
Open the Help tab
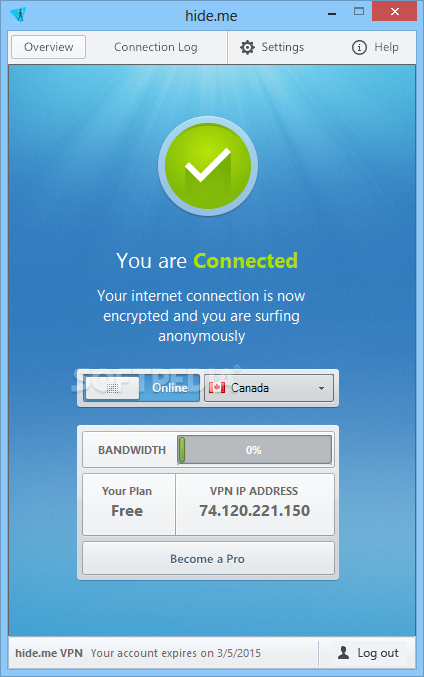click(375, 47)
